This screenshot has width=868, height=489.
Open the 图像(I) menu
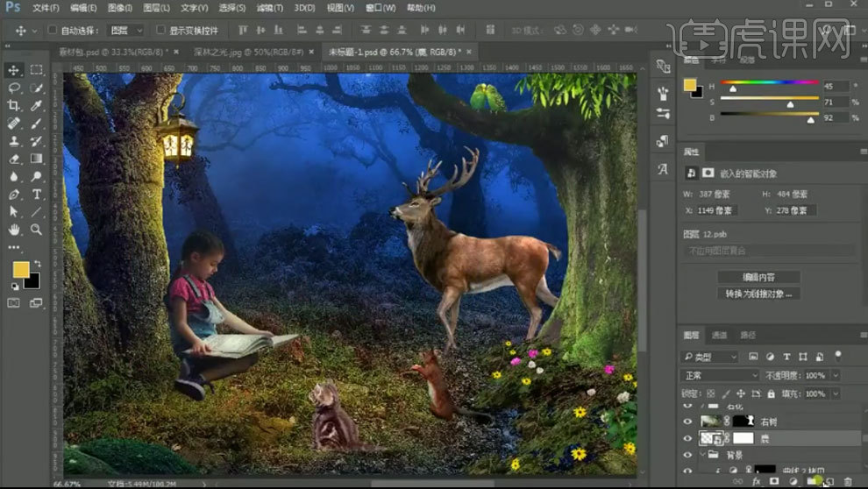coord(119,8)
